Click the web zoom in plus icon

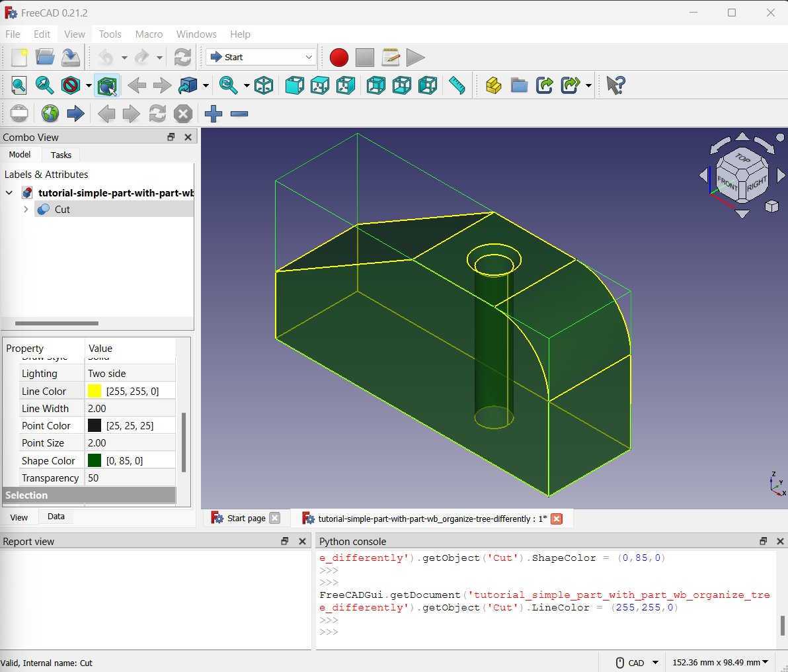[x=213, y=114]
